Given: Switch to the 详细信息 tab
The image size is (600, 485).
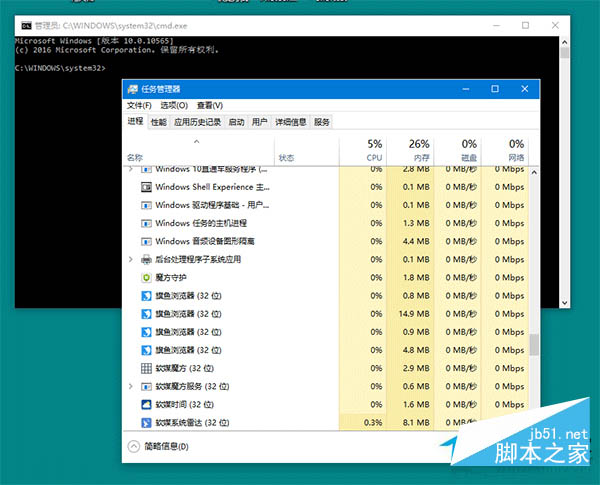Looking at the screenshot, I should point(291,122).
